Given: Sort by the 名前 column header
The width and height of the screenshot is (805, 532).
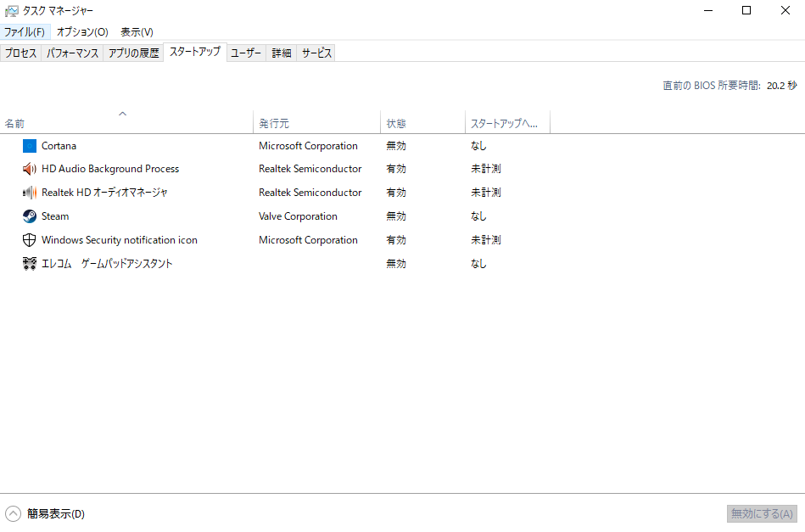Looking at the screenshot, I should point(126,122).
